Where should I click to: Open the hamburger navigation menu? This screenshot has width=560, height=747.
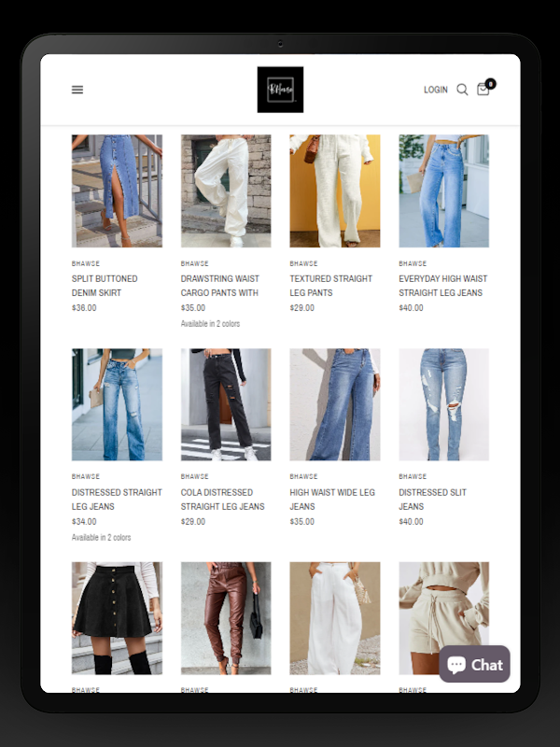tap(77, 90)
